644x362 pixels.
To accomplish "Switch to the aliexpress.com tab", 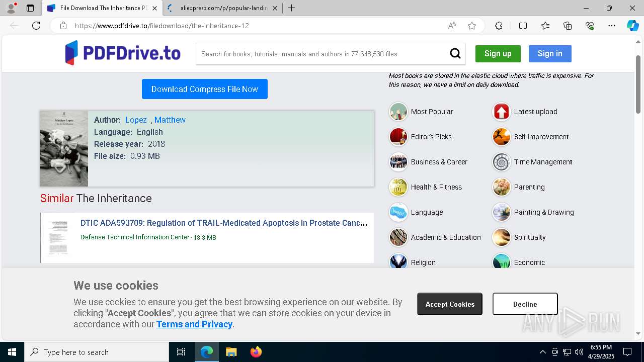I will pyautogui.click(x=222, y=8).
